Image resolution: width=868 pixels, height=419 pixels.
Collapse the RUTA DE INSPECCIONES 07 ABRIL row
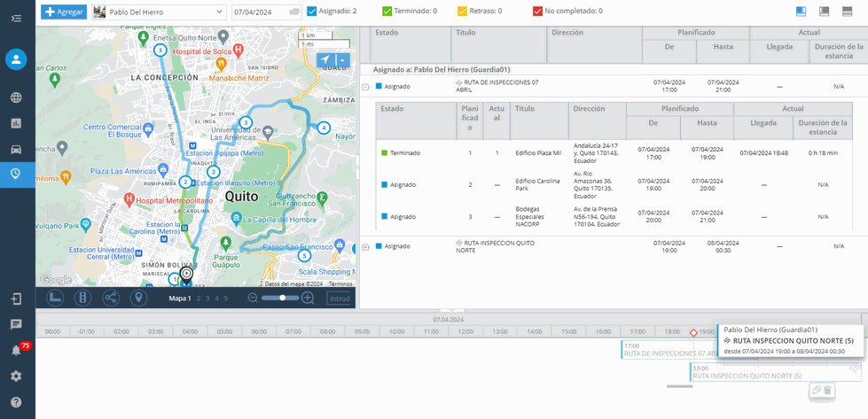tap(365, 87)
